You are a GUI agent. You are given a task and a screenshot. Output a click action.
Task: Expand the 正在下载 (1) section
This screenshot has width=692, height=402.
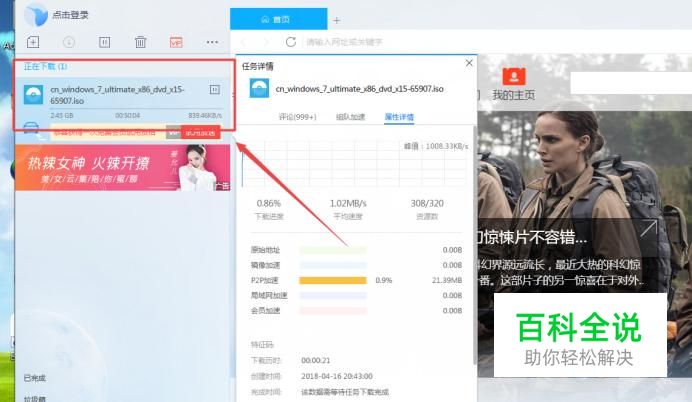pos(45,67)
